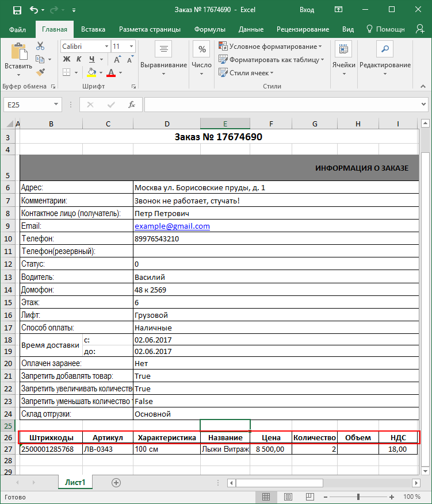Click horizontal scrollbar right arrow
This screenshot has width=432, height=504.
pos(416,483)
